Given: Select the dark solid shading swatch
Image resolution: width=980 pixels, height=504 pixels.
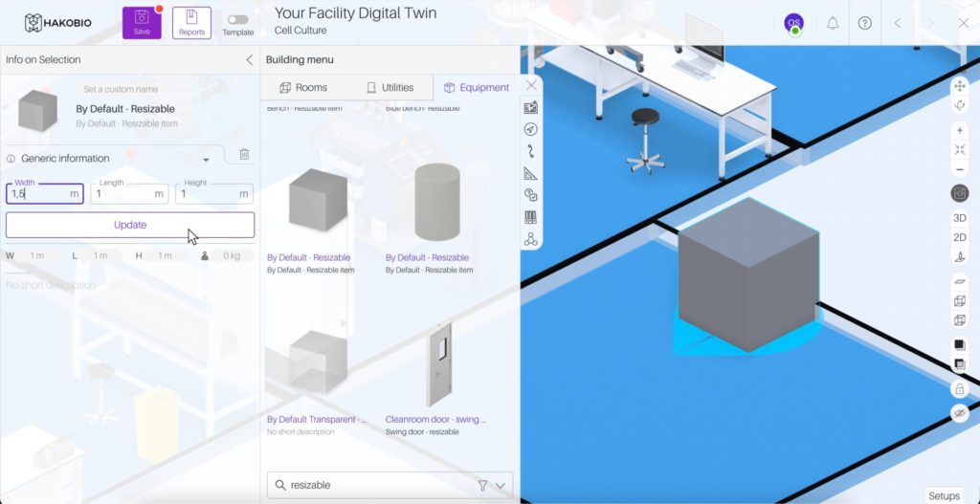Looking at the screenshot, I should 959,344.
